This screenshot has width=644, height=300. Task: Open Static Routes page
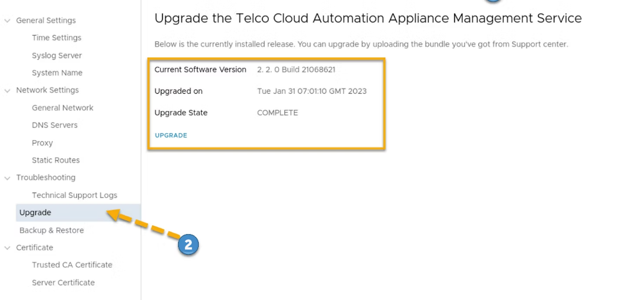[x=56, y=160]
